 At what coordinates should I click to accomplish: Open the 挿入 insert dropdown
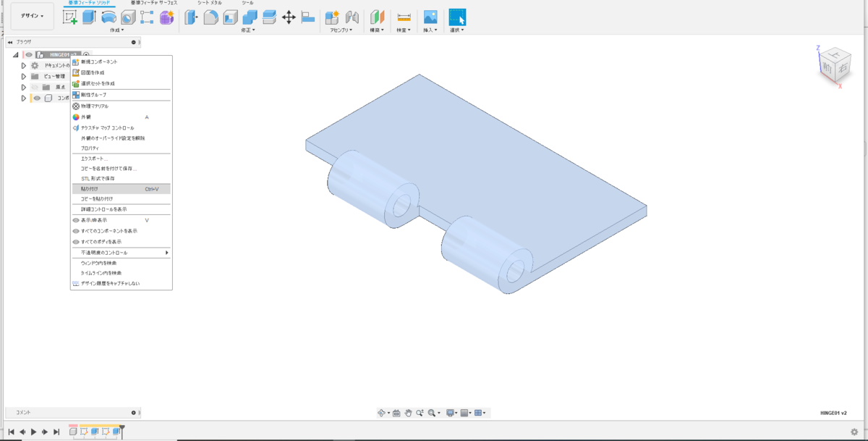(430, 30)
